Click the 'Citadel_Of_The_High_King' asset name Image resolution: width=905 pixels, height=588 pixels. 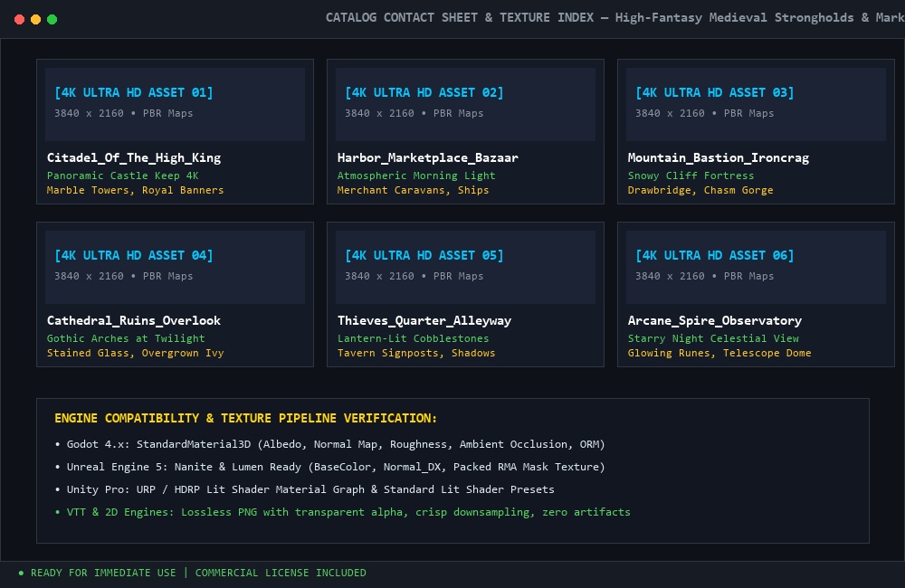[x=134, y=157]
